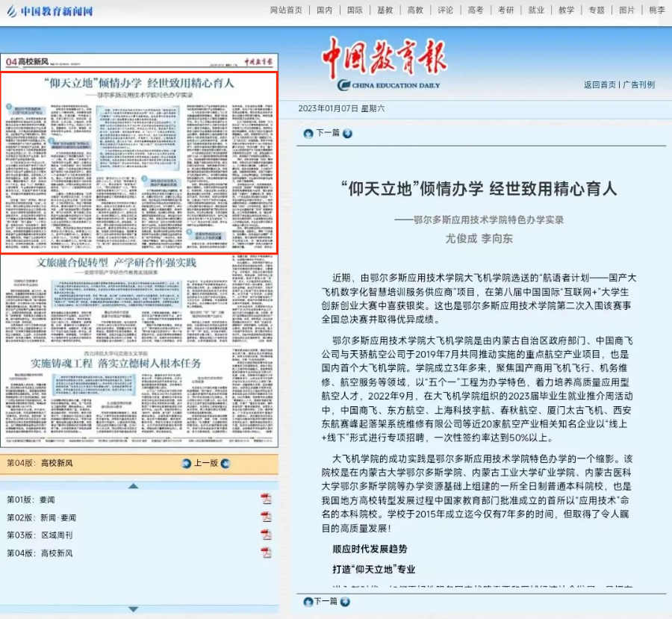Open 文旅融合促转型 article on the page thumbnail

(116, 263)
